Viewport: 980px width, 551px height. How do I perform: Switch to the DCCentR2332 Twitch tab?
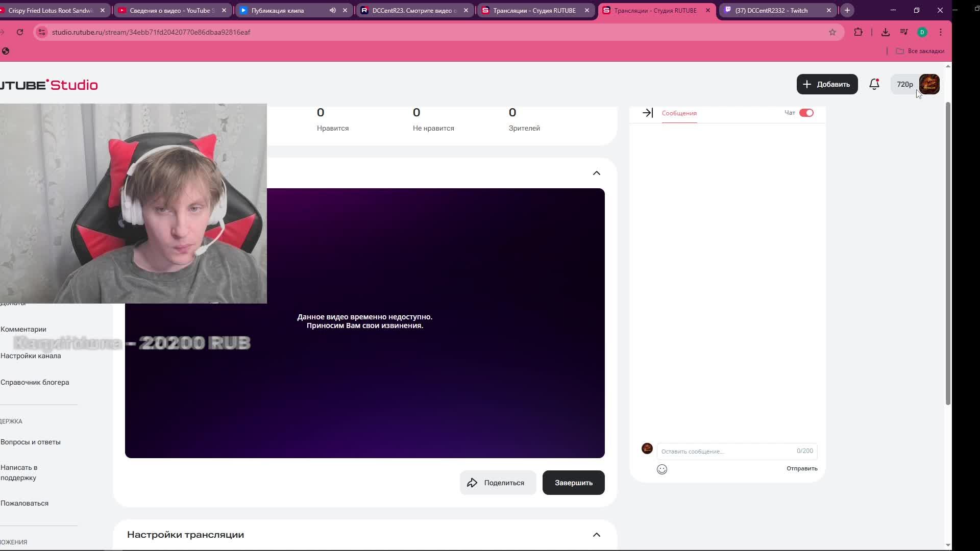tap(771, 10)
